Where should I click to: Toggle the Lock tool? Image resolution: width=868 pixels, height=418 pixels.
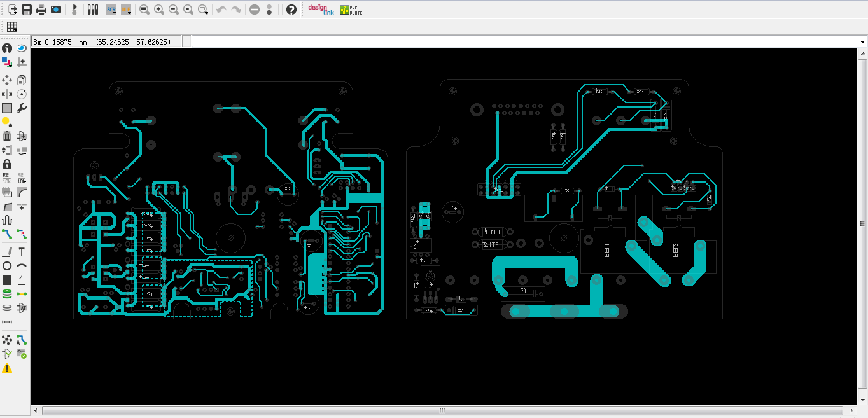7,164
